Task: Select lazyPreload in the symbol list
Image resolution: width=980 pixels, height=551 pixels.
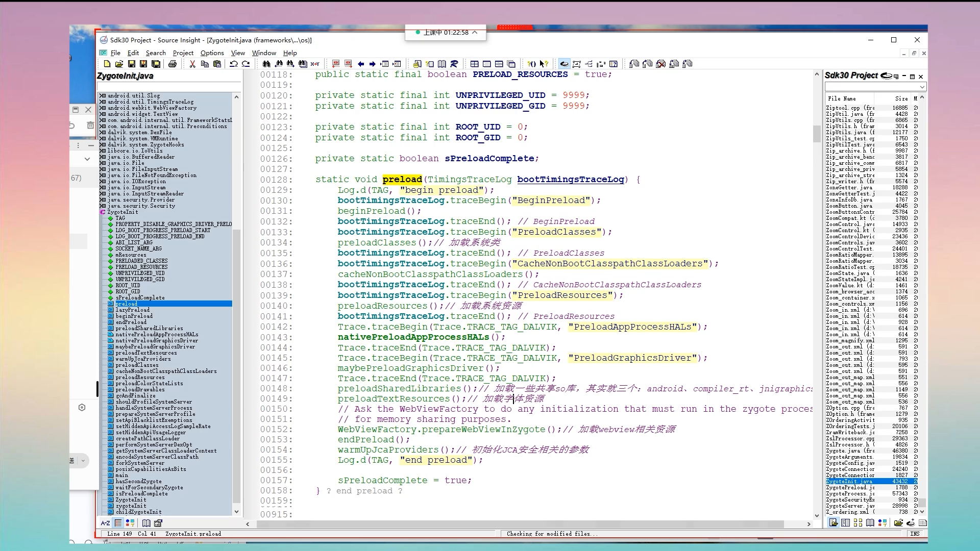Action: pyautogui.click(x=132, y=310)
